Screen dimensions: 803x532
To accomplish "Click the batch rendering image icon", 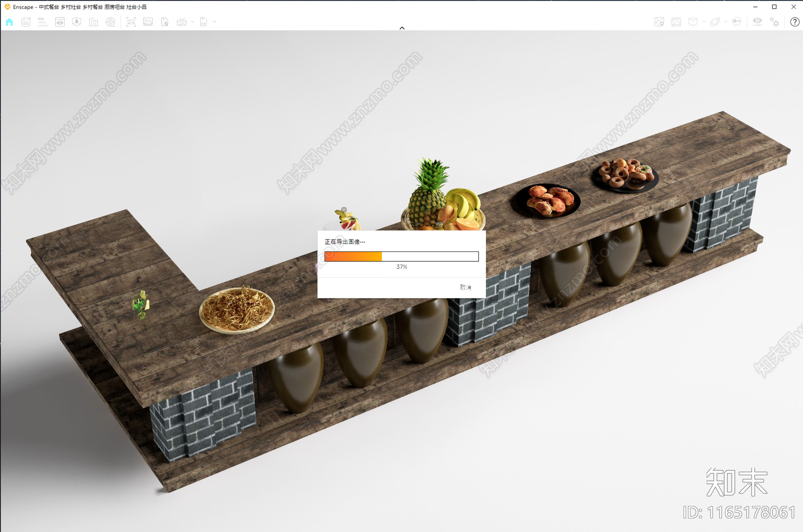I will [x=148, y=22].
